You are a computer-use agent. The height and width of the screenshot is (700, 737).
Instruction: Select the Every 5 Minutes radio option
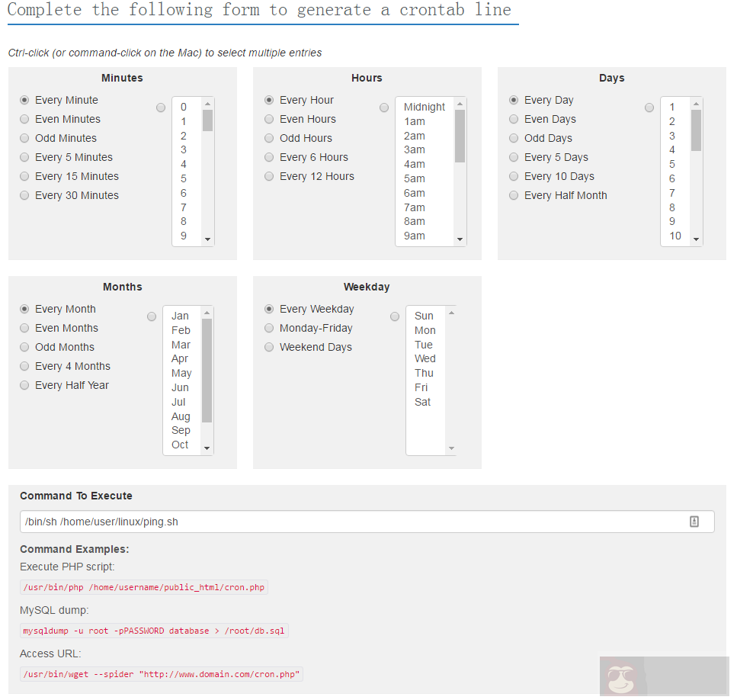25,157
